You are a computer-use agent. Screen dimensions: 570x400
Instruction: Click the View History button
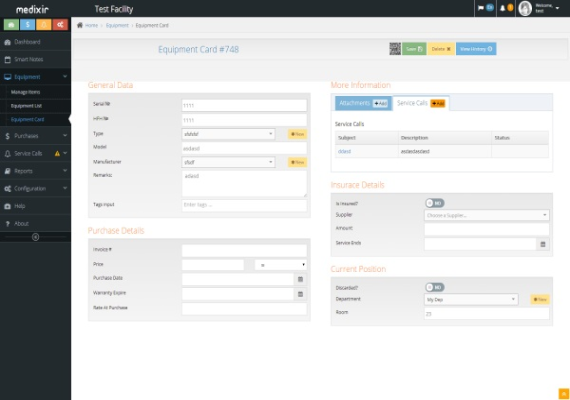[476, 49]
